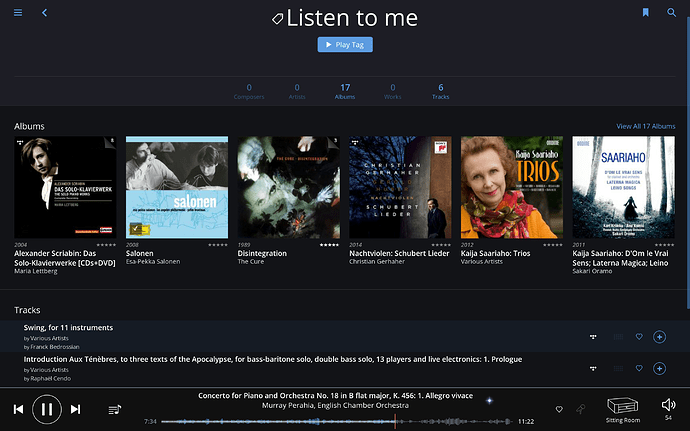The height and width of the screenshot is (431, 690).
Task: Open the play queue icon
Action: pos(115,410)
